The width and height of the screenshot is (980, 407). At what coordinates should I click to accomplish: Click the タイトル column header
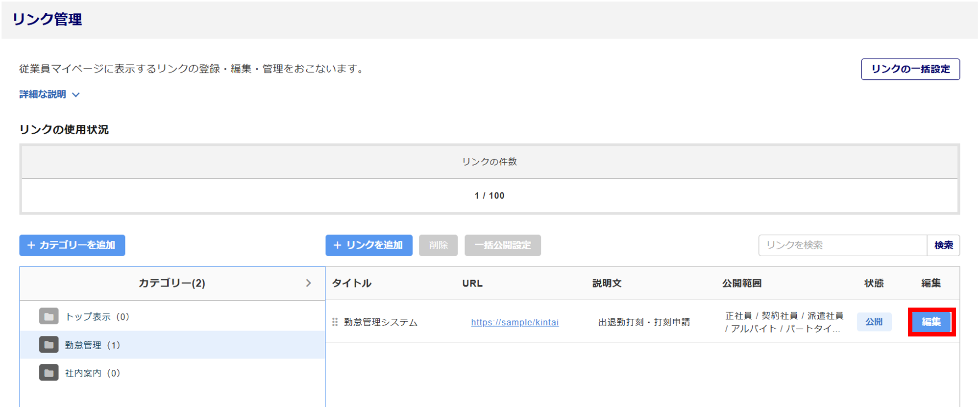[x=351, y=283]
